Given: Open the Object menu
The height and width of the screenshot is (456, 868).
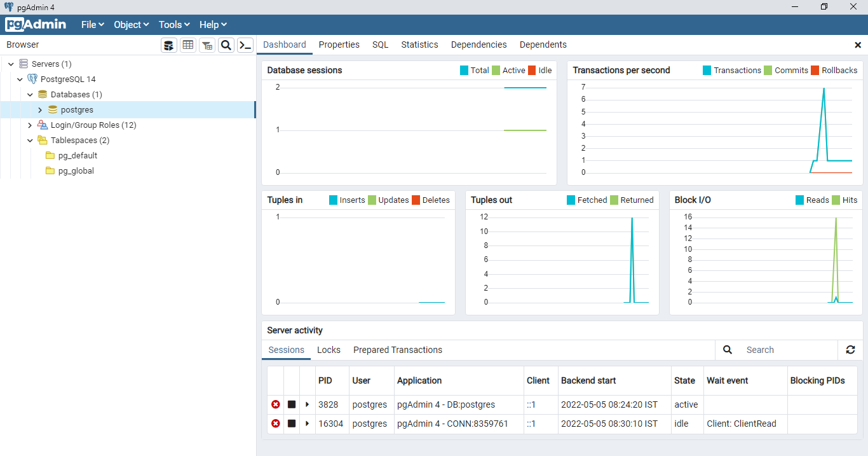Looking at the screenshot, I should coord(131,25).
